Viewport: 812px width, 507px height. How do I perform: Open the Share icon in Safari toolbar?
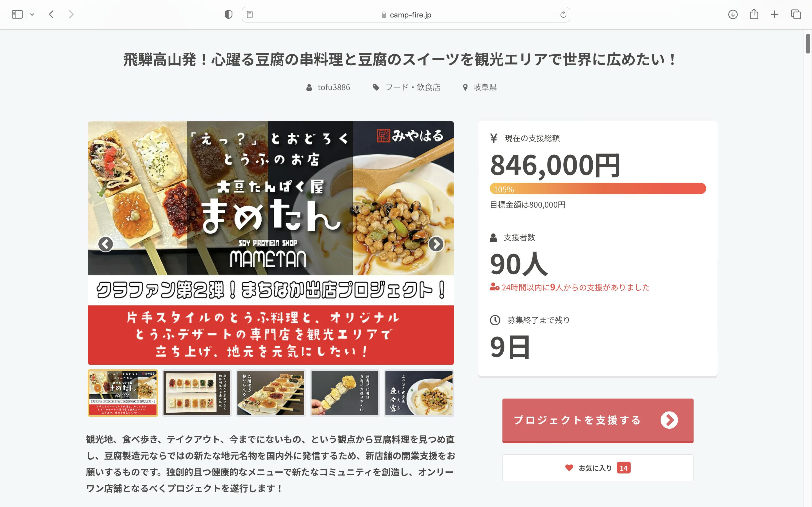[754, 14]
